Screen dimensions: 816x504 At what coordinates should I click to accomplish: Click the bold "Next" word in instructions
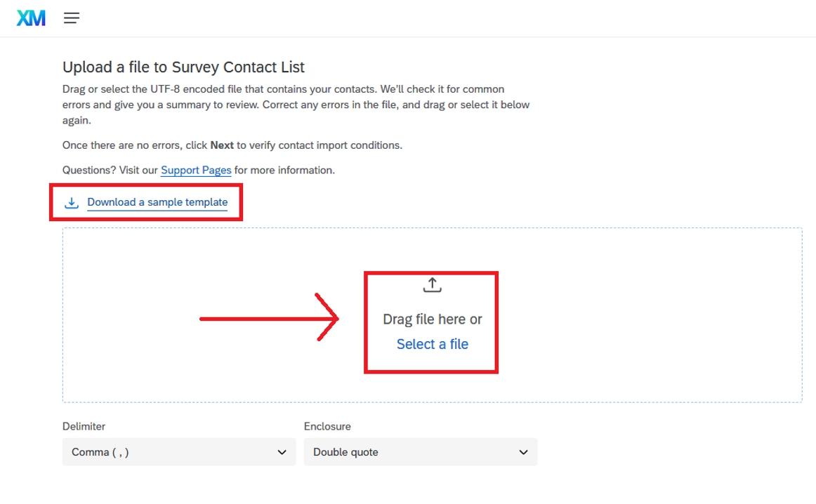point(222,145)
